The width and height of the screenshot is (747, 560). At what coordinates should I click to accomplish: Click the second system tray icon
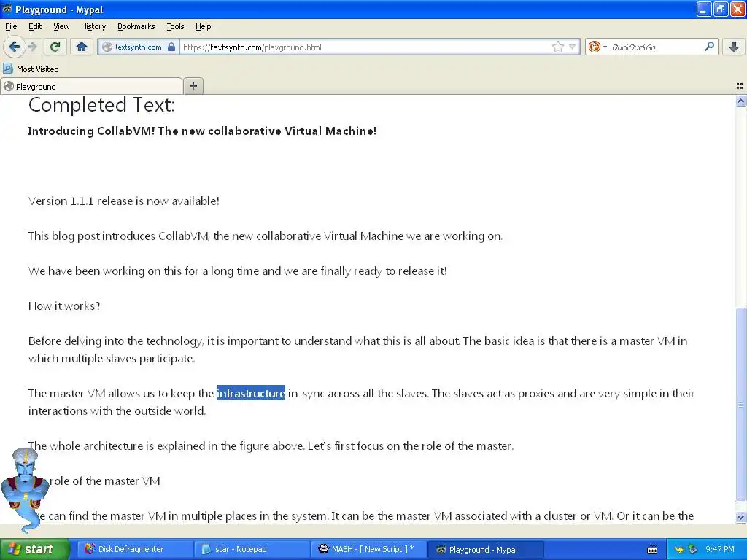click(x=693, y=550)
